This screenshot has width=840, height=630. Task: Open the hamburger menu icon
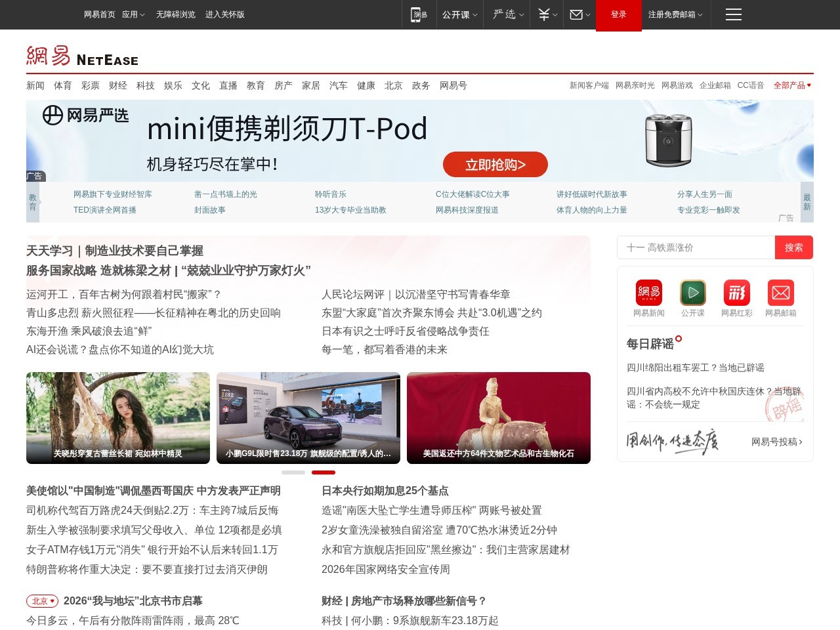coord(734,14)
